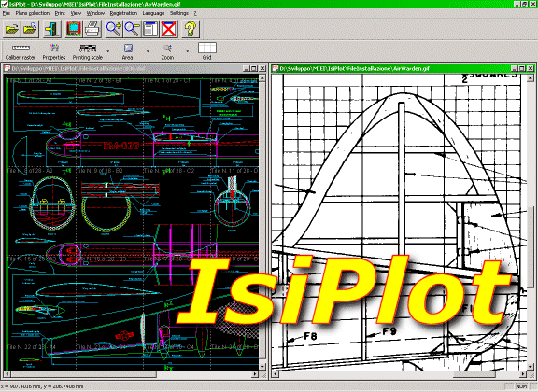
Task: Click the Zoom tool in second toolbar
Action: click(x=167, y=51)
